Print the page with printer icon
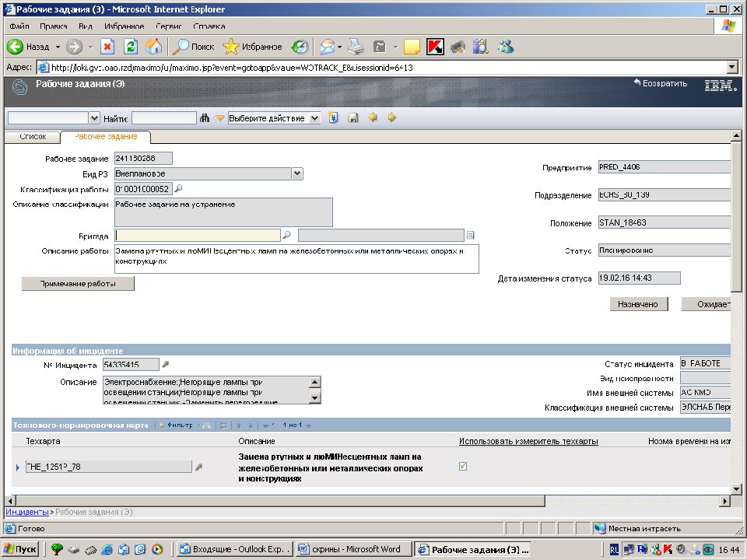The width and height of the screenshot is (747, 560). click(x=356, y=47)
